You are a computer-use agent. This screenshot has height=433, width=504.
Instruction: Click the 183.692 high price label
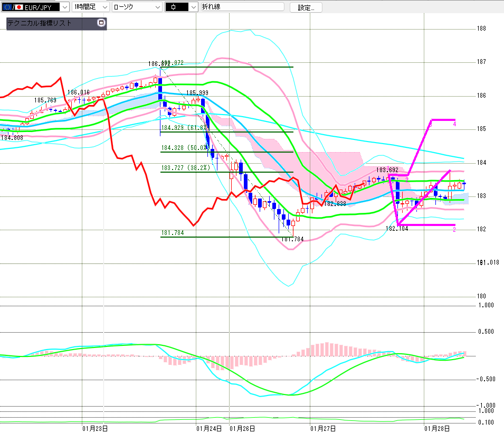pyautogui.click(x=387, y=170)
